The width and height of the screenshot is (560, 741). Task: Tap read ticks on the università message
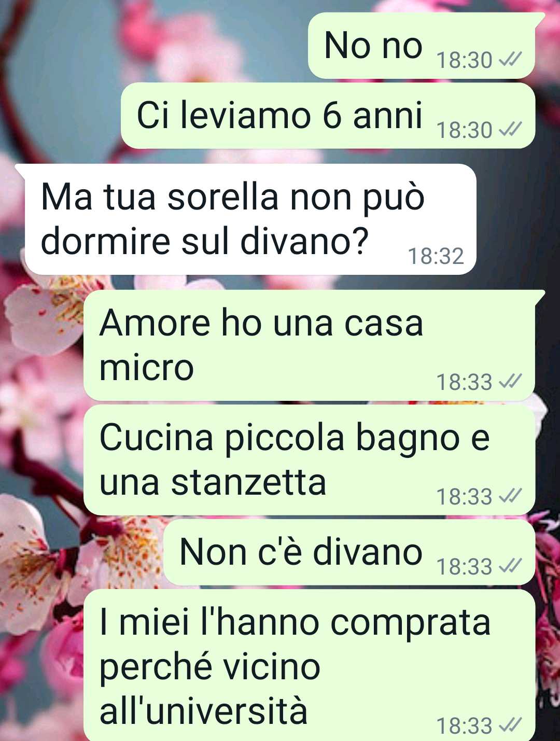click(510, 725)
